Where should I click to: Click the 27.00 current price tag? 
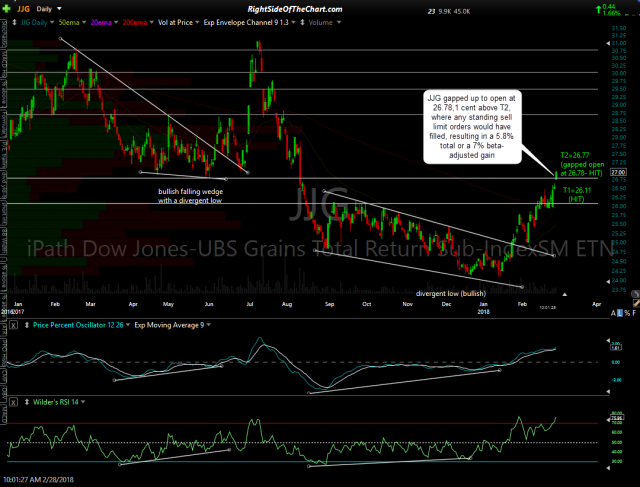618,172
